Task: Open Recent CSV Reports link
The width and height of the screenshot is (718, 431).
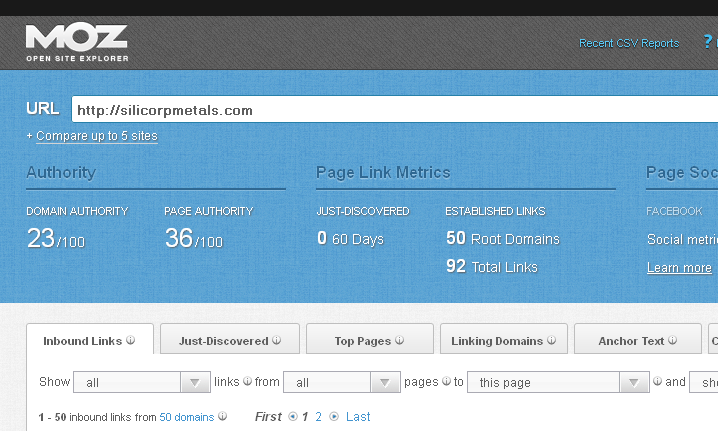Action: click(x=629, y=43)
